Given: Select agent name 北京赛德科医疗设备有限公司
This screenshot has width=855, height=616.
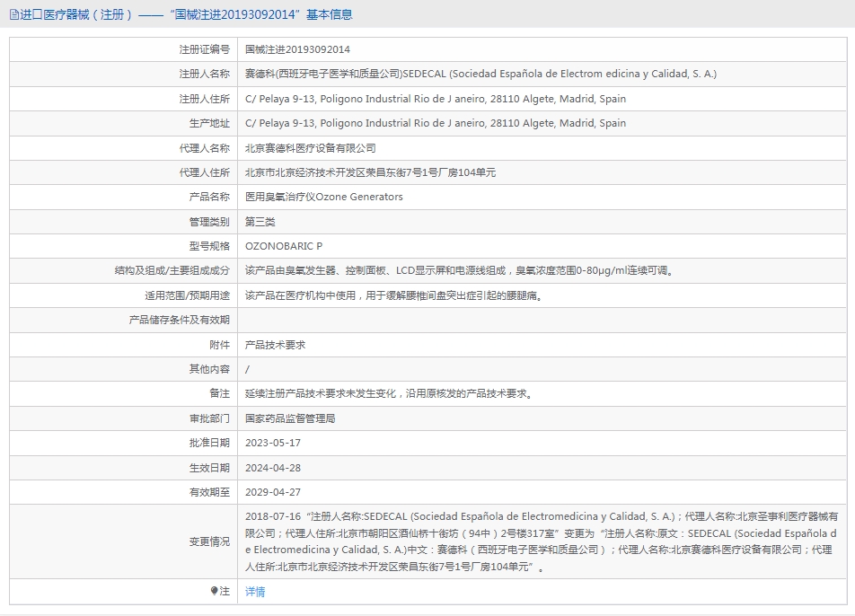Looking at the screenshot, I should (310, 148).
